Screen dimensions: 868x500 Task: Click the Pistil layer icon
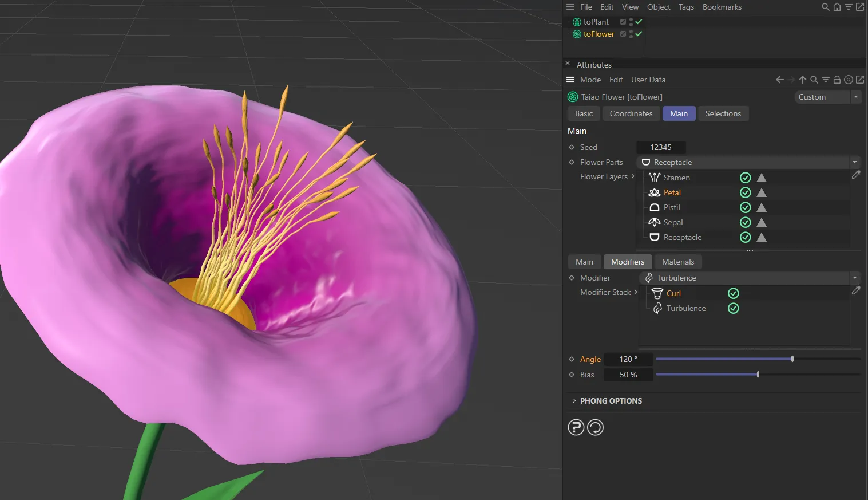coord(654,207)
